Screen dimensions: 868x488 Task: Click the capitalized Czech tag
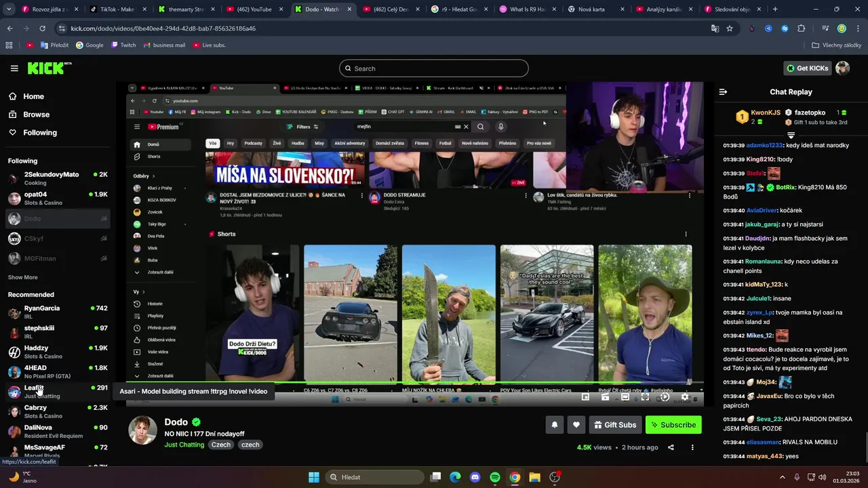click(221, 445)
